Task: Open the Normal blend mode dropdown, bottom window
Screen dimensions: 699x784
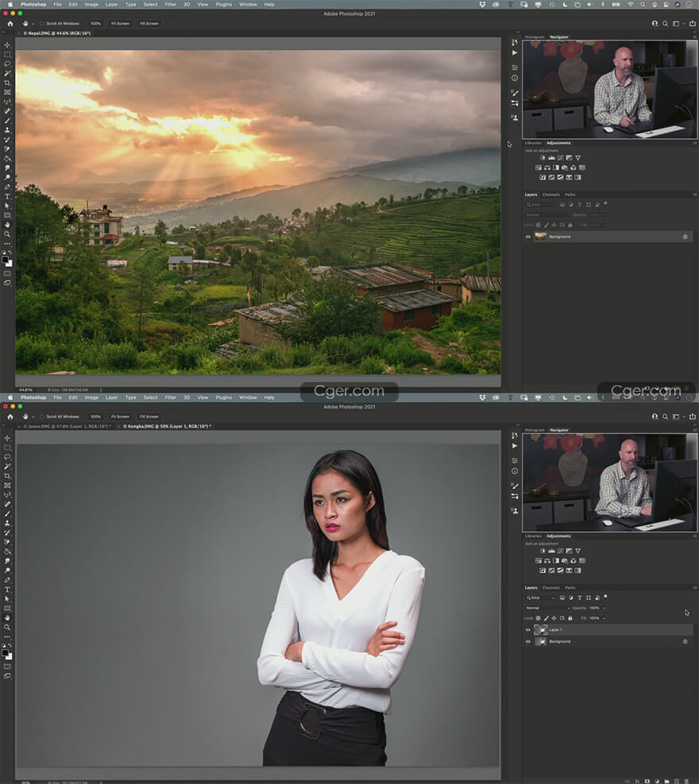Action: click(547, 608)
